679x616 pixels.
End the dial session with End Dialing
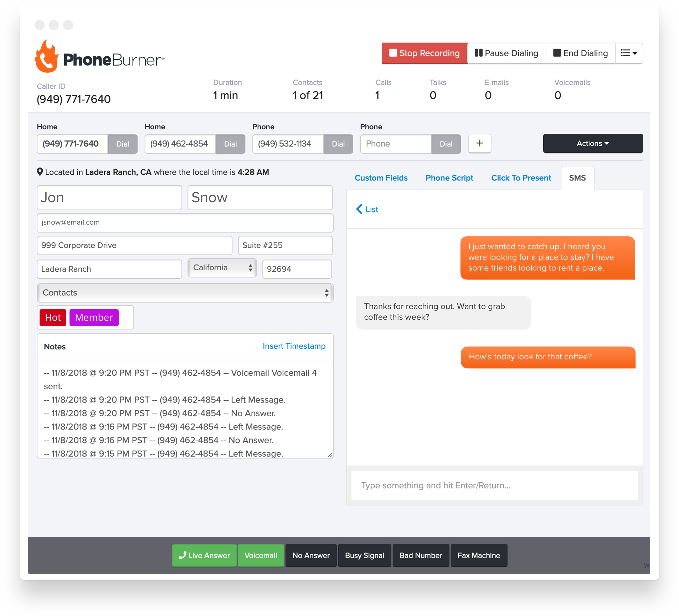tap(581, 53)
